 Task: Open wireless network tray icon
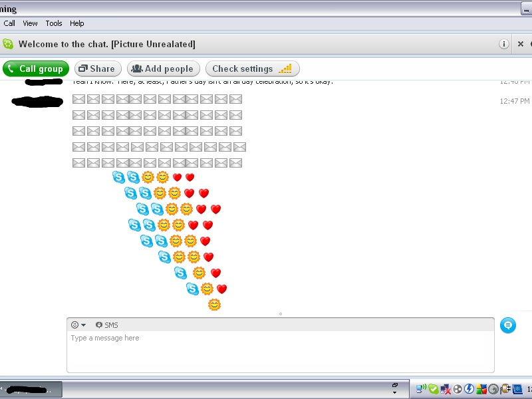421,388
